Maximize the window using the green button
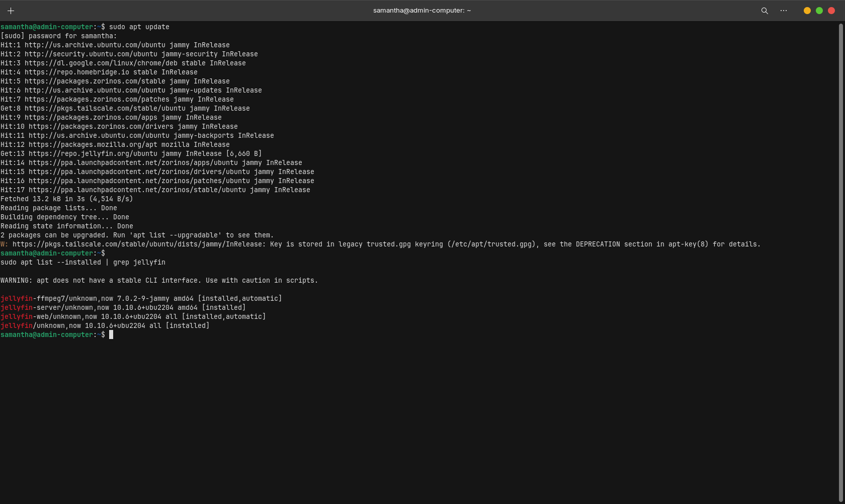Image resolution: width=845 pixels, height=504 pixels. (819, 11)
